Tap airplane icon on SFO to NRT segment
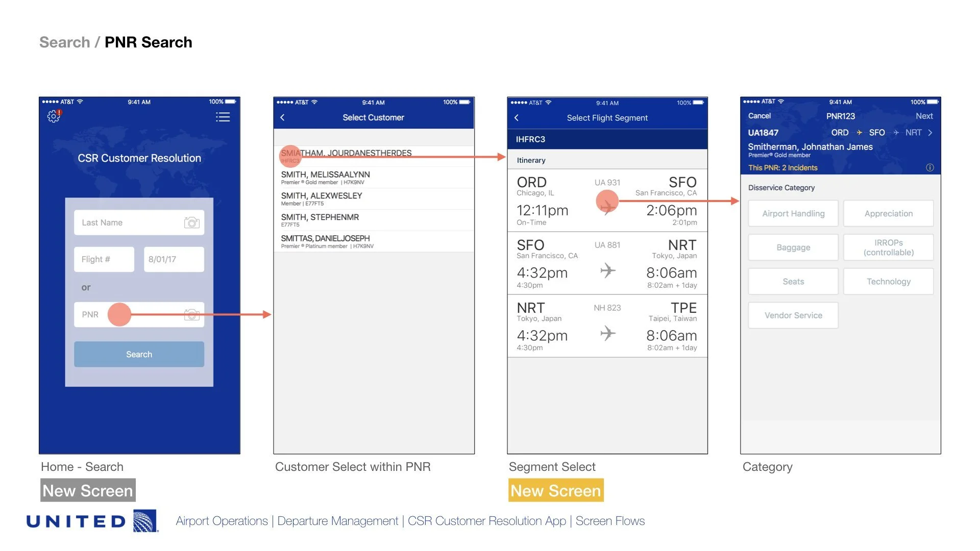The image size is (980, 551). click(607, 270)
